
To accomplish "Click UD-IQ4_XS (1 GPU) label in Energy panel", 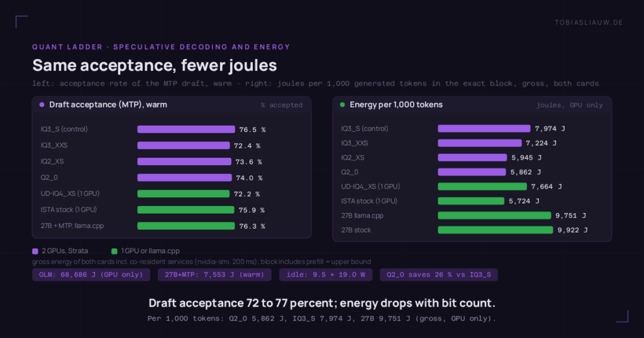I will click(370, 187).
